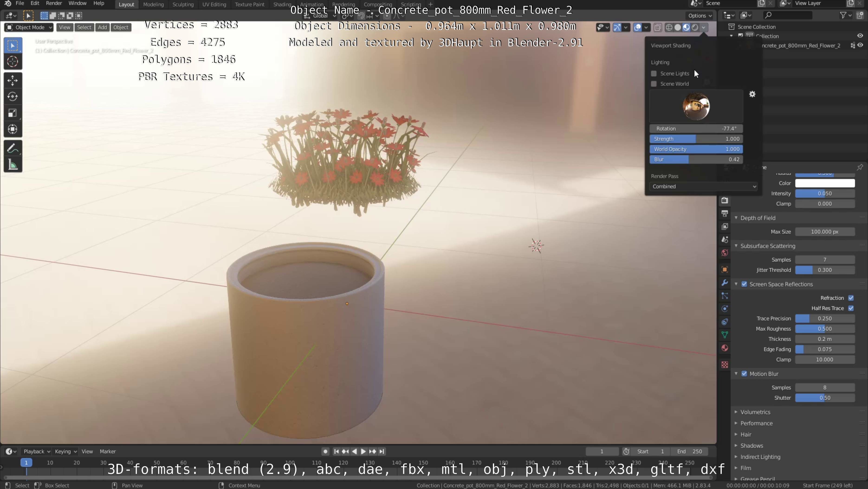
Task: Switch to the Texture Paint workspace tab
Action: 249,4
